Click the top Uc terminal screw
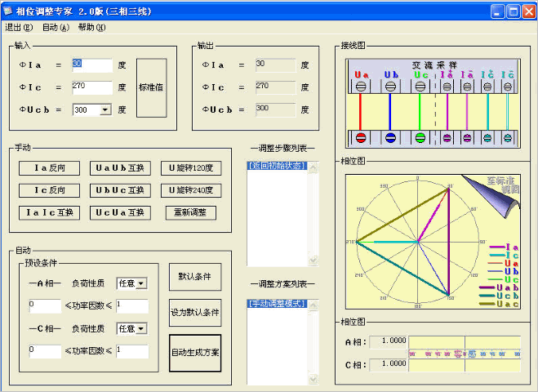 [x=420, y=86]
